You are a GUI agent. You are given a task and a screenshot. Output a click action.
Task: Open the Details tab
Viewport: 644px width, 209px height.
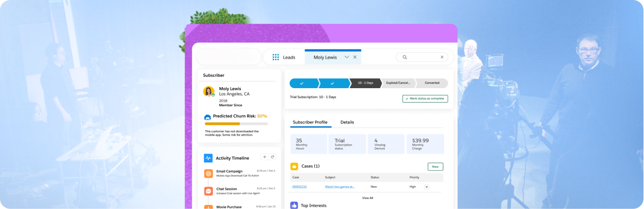pyautogui.click(x=347, y=122)
